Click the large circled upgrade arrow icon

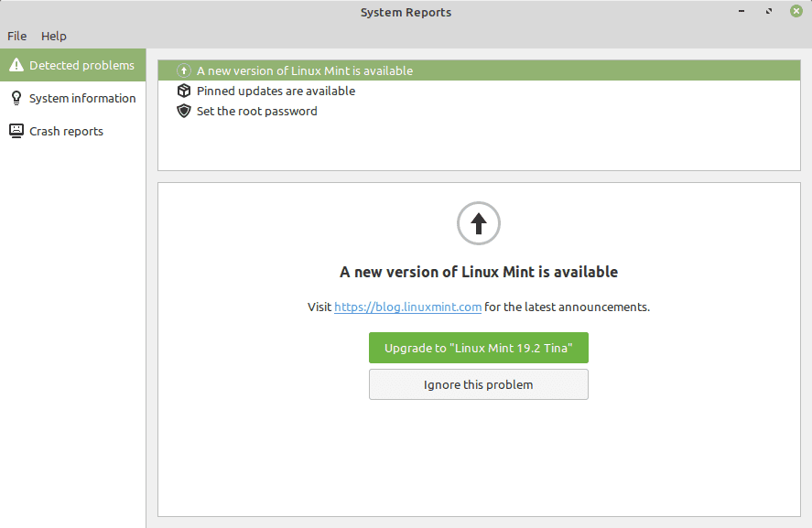[478, 223]
